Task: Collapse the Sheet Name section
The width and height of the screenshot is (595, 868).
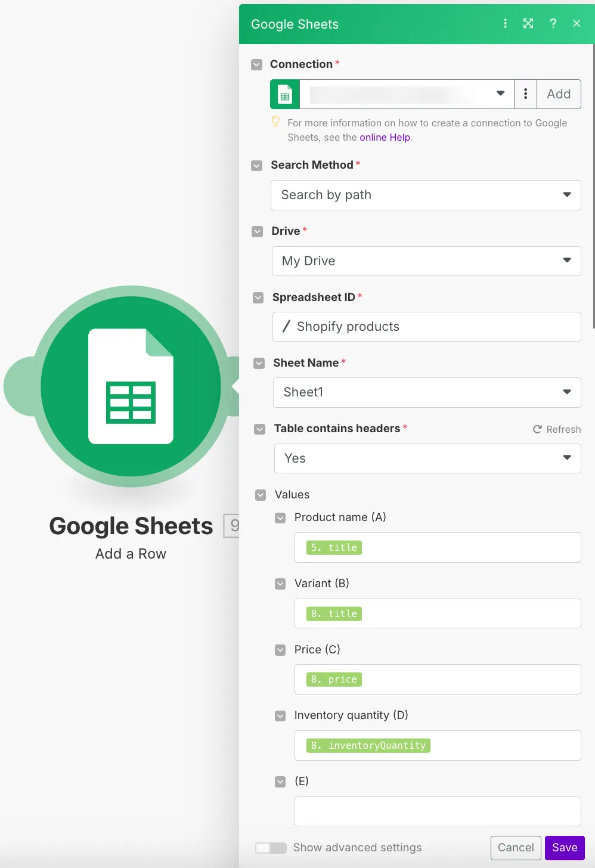Action: click(x=259, y=363)
